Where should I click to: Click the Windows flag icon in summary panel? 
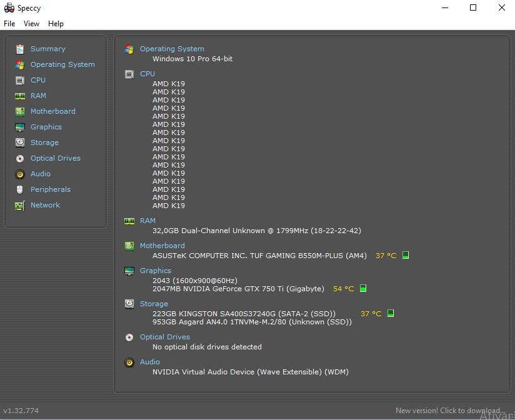(x=129, y=49)
